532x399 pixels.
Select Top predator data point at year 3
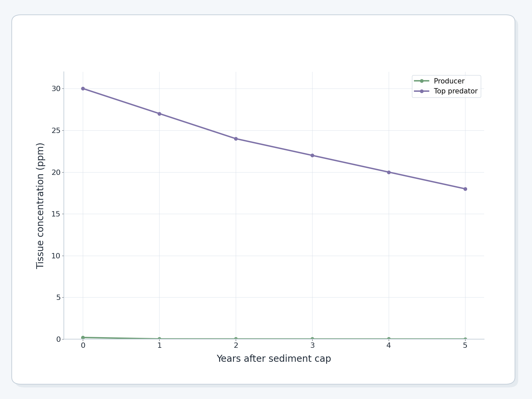312,155
